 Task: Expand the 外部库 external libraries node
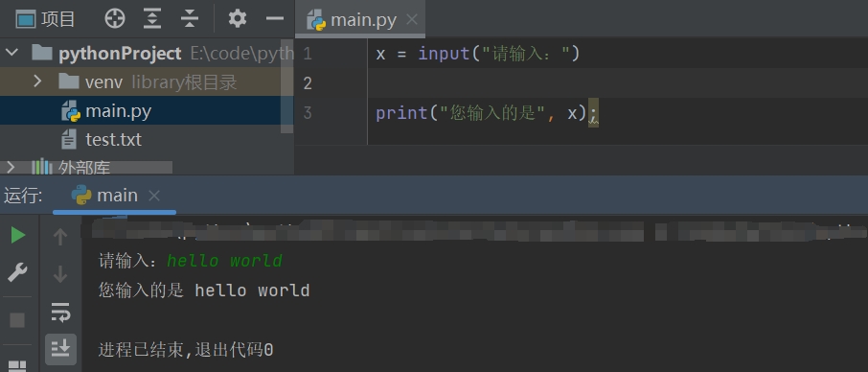point(10,167)
